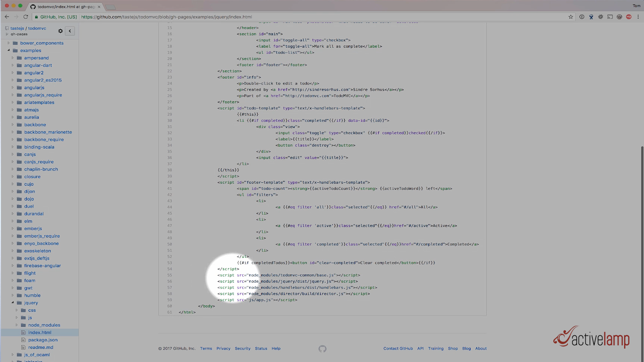Screen dimensions: 644x362
Task: Click the package.json file icon
Action: point(23,340)
